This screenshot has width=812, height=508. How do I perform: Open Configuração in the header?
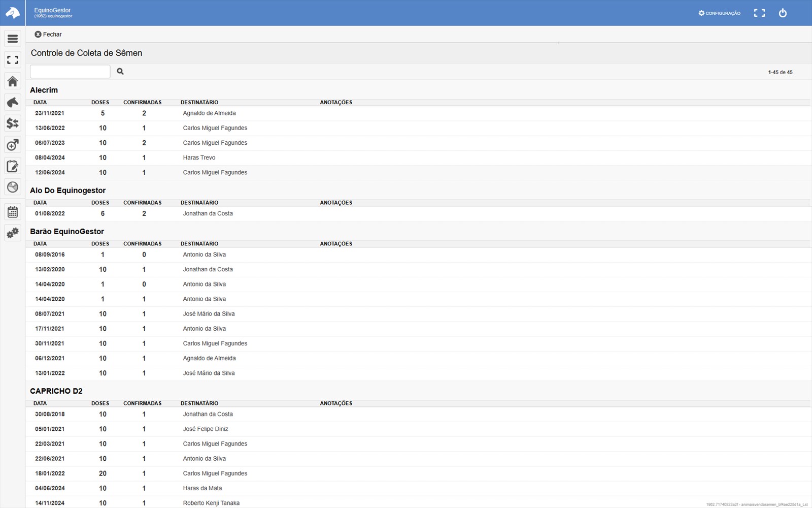click(x=719, y=13)
